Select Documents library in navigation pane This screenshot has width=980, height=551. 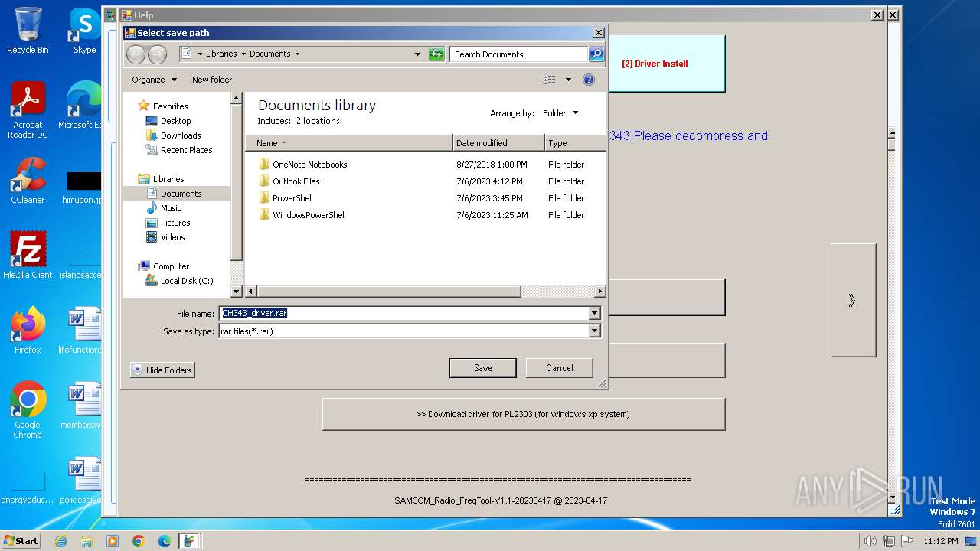pyautogui.click(x=174, y=194)
